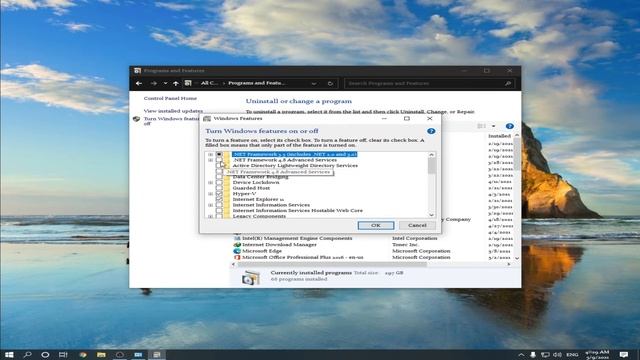
Task: Launch Chrome from the taskbar
Action: tap(83, 355)
